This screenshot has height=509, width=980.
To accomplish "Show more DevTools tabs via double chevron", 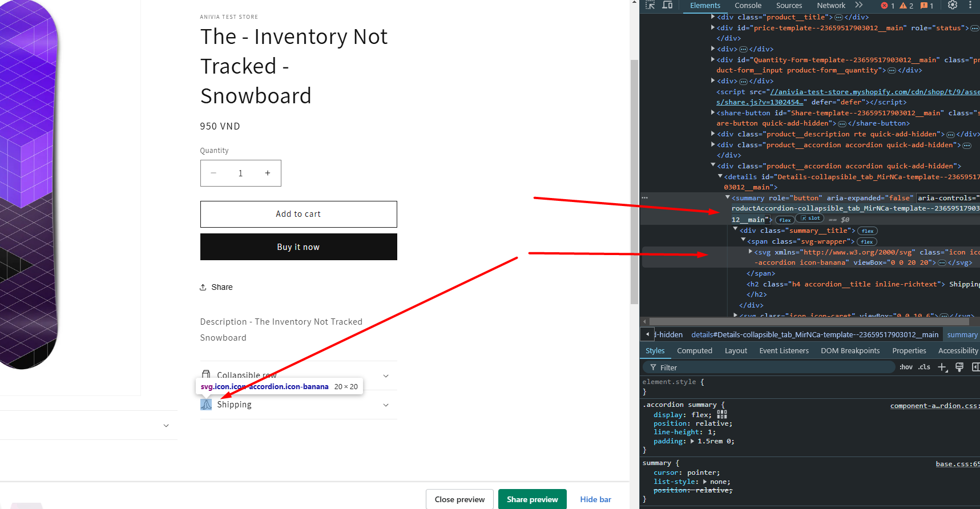I will 859,5.
